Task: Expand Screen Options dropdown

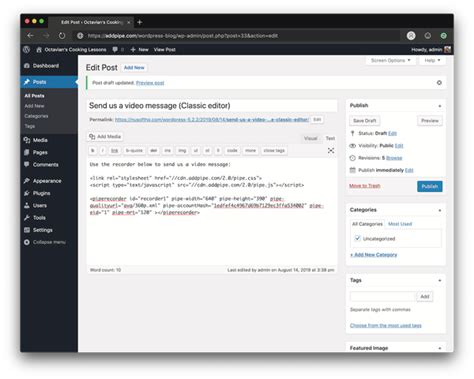Action: 390,60
